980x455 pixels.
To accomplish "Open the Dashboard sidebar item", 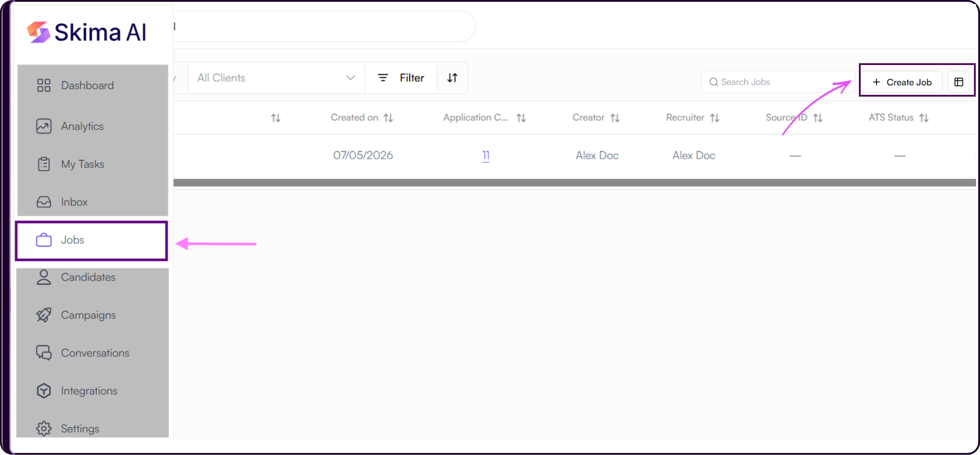I will click(92, 85).
